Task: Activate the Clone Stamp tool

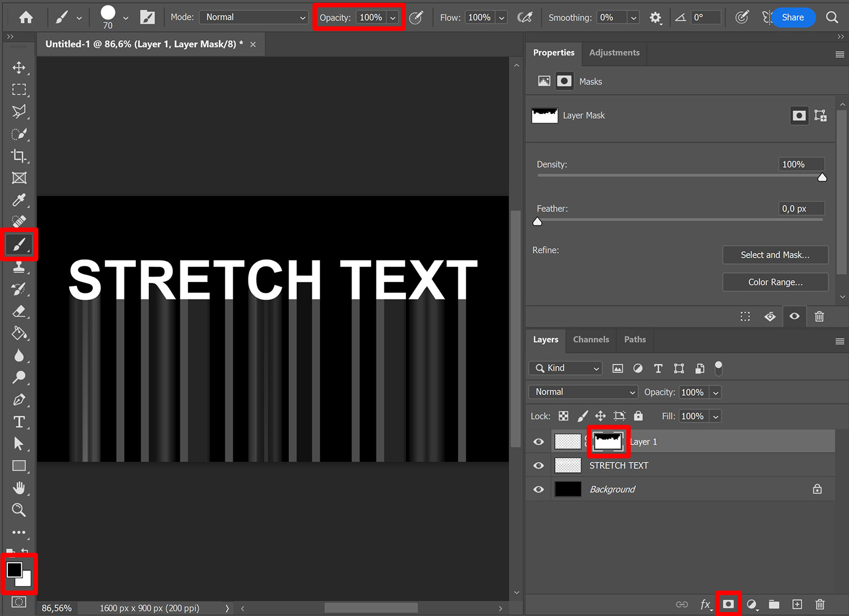Action: [19, 267]
